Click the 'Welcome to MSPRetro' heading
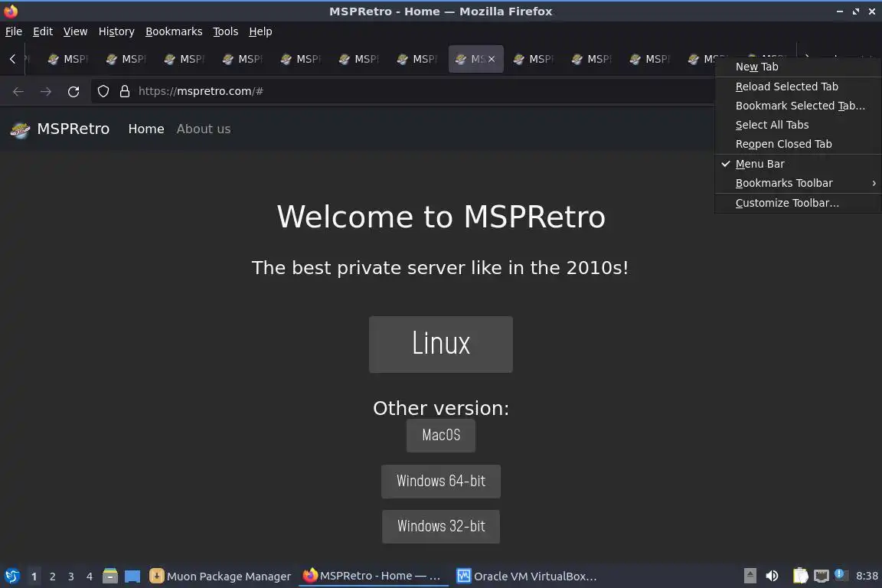 pos(441,217)
